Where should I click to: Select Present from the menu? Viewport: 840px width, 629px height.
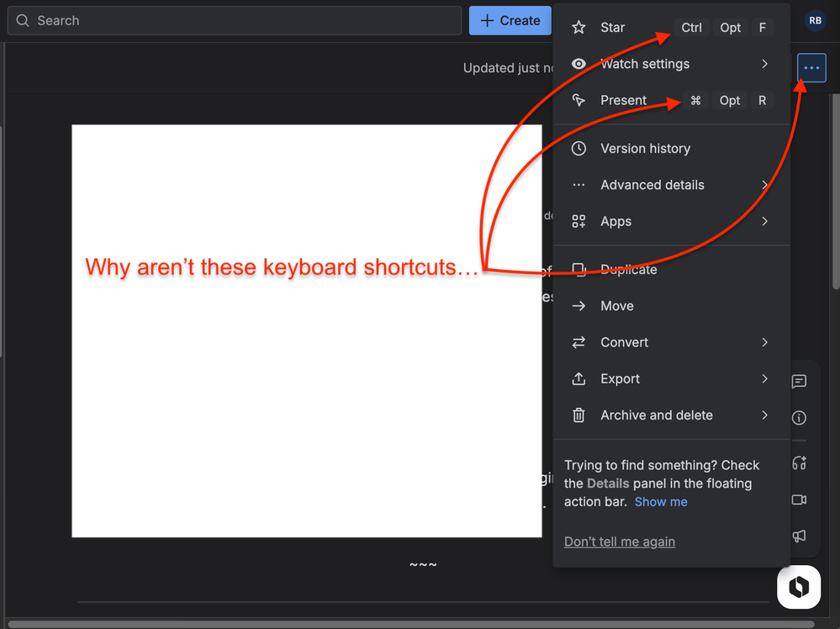[623, 100]
